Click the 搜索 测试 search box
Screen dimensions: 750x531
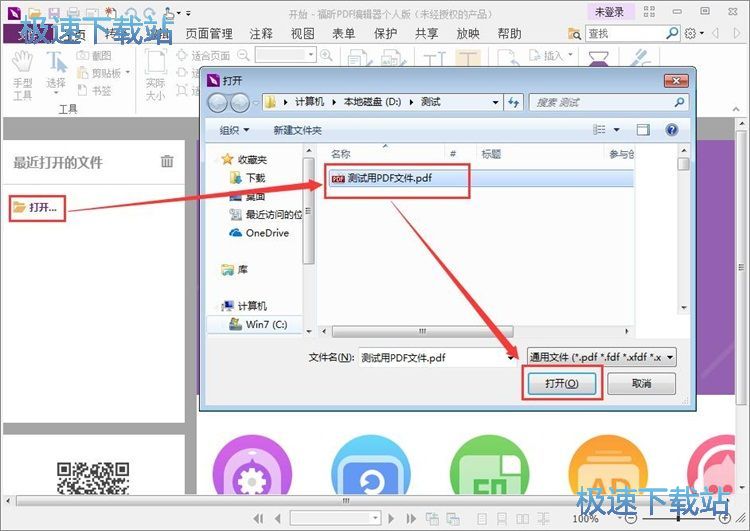point(608,102)
